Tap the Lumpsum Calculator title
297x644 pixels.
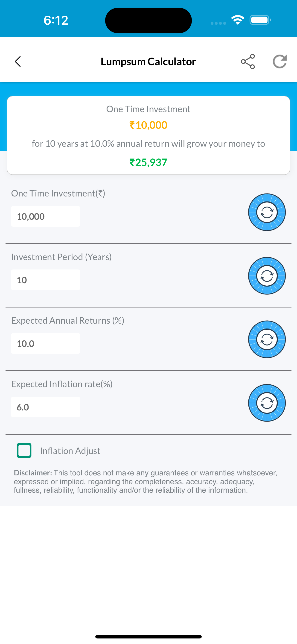(x=148, y=61)
